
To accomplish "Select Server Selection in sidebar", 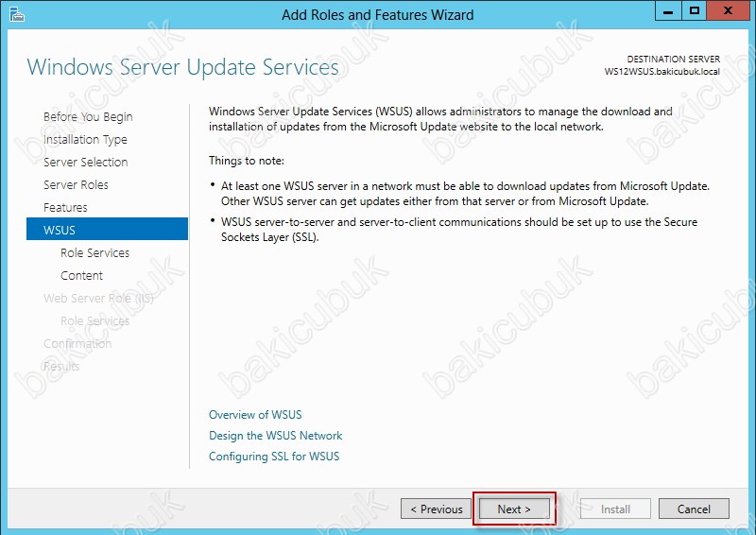I will pyautogui.click(x=85, y=162).
